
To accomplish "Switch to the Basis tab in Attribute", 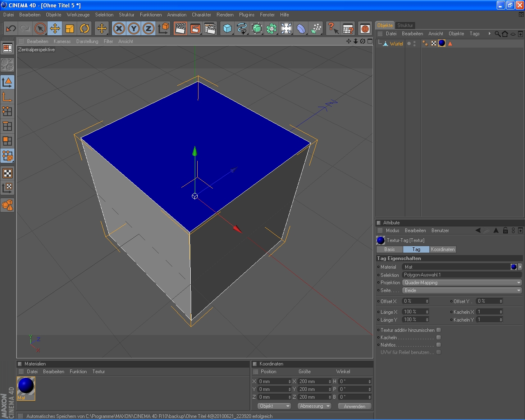I will click(x=390, y=249).
